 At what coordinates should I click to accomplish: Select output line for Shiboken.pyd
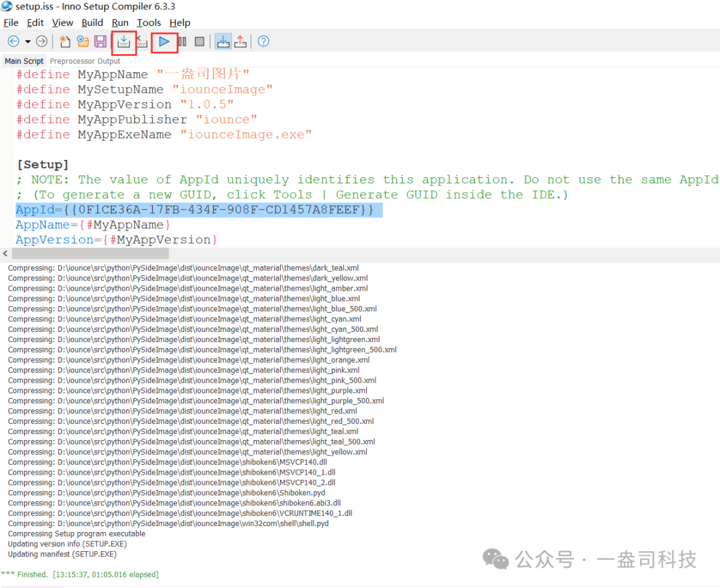click(166, 493)
